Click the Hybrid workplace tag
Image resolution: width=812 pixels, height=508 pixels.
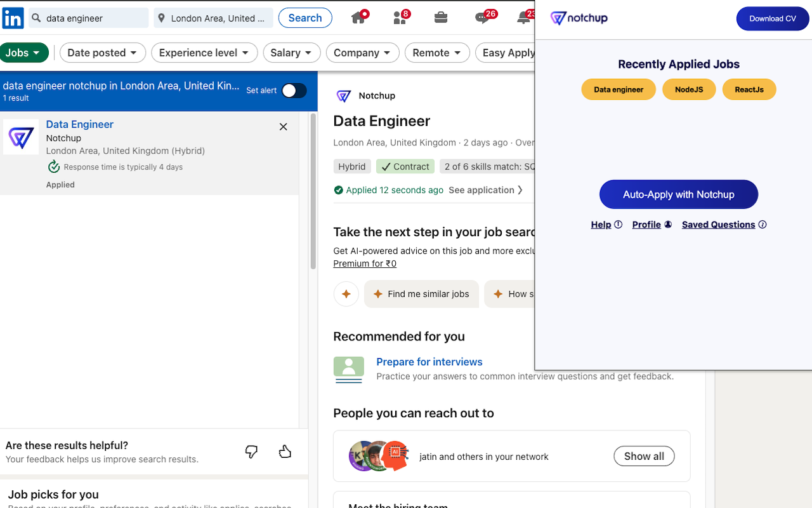352,166
